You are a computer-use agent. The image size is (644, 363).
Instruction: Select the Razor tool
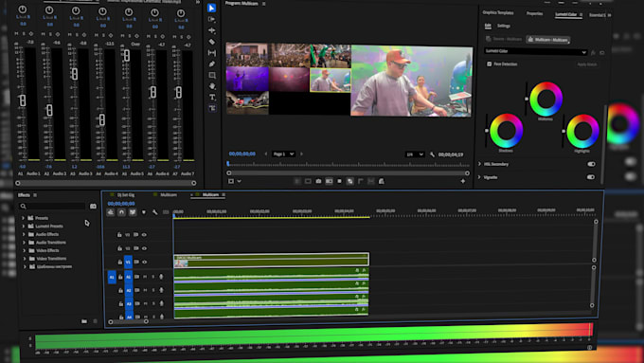coord(212,42)
